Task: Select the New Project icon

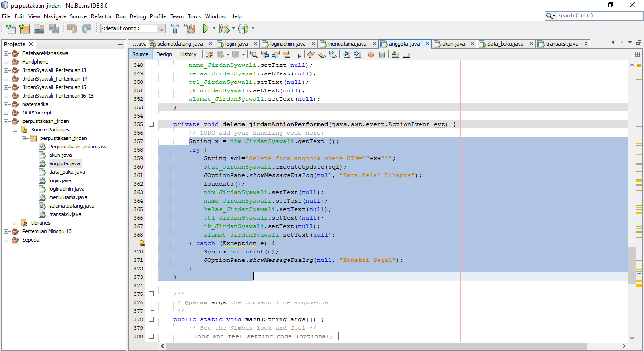Action: 24,28
